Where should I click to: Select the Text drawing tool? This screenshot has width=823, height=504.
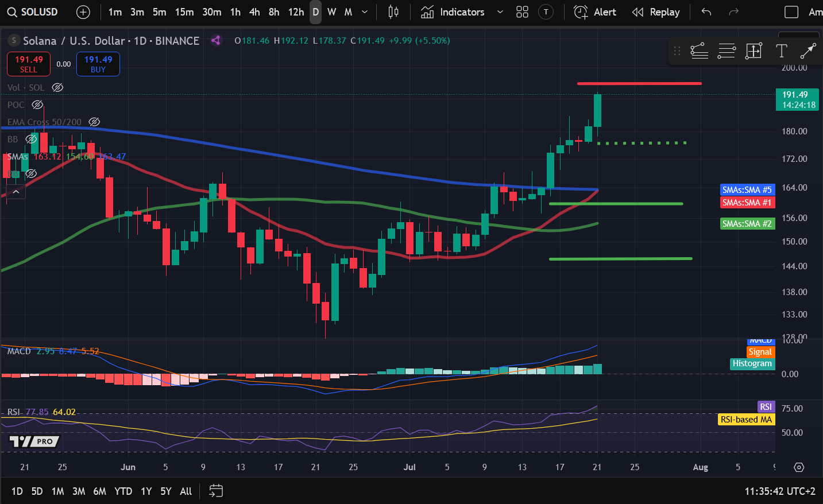[x=781, y=51]
